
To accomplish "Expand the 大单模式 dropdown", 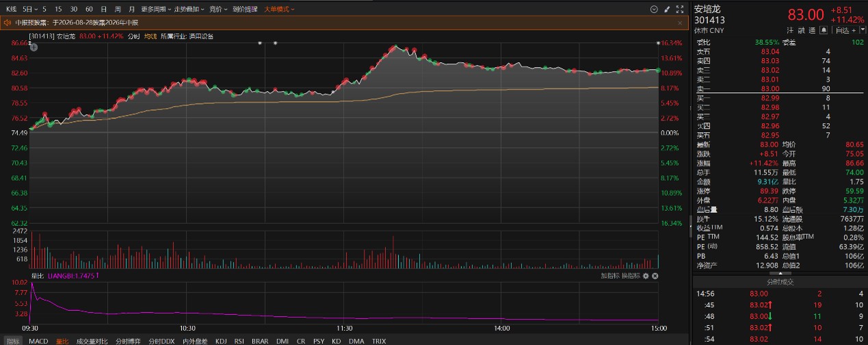I will tap(279, 10).
